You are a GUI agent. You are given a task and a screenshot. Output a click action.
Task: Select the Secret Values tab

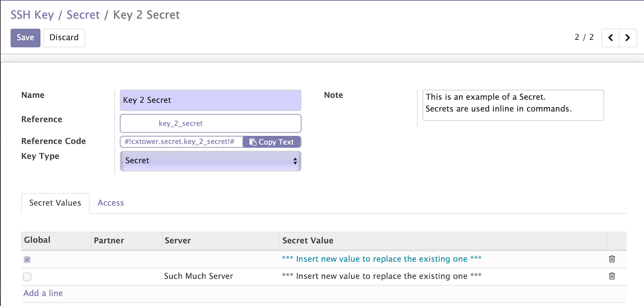coord(55,203)
